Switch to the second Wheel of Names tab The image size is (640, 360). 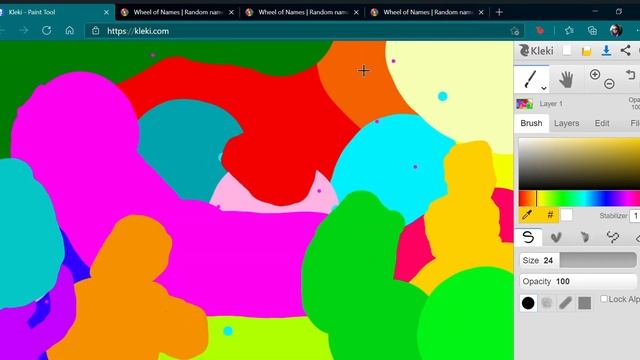click(302, 12)
